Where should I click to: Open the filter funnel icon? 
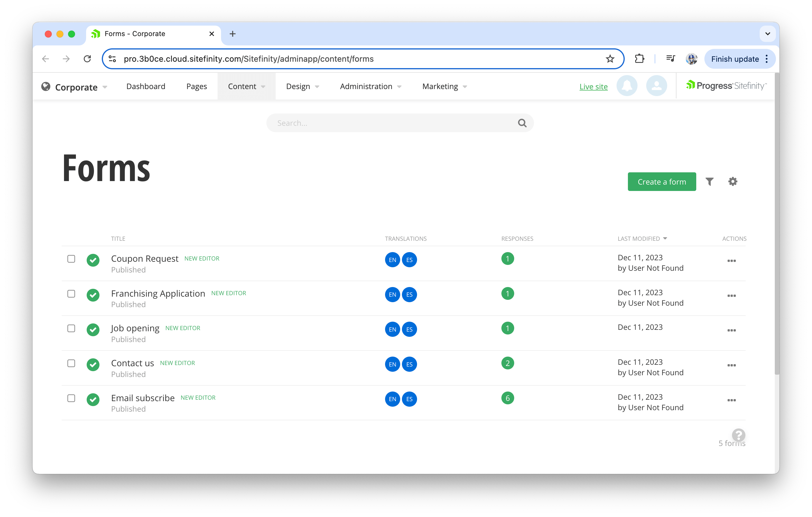[x=710, y=182]
